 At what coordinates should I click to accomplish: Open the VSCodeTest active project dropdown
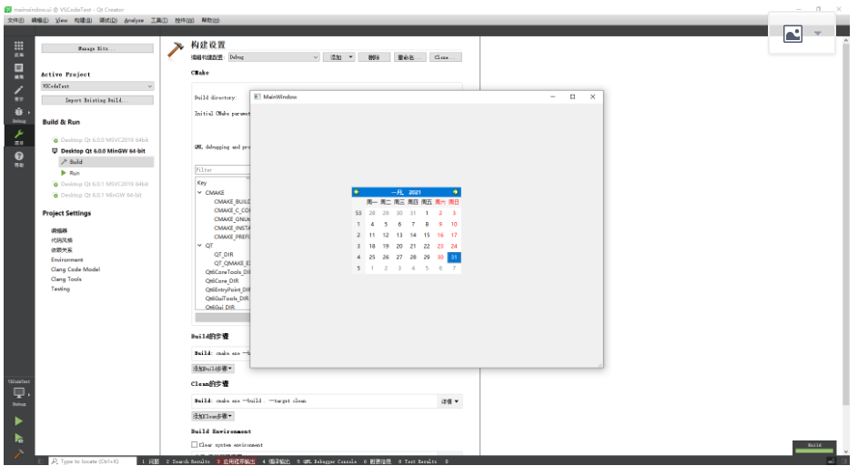tap(97, 86)
